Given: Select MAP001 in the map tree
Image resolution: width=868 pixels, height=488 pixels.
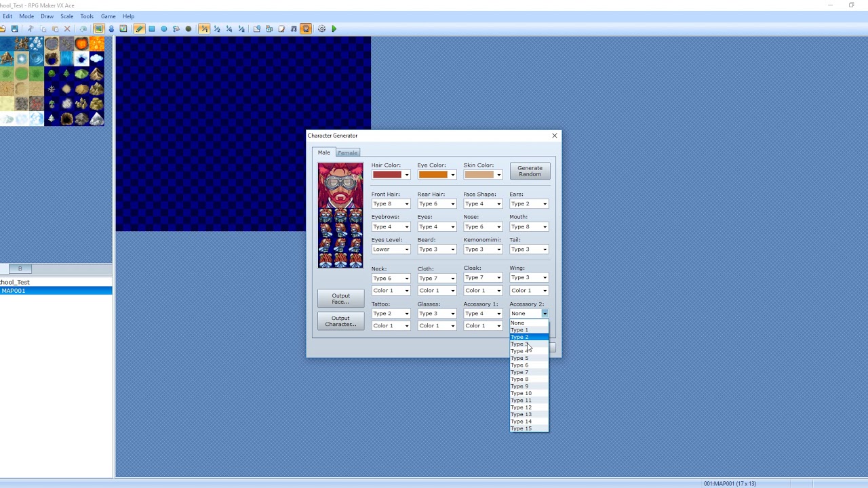Looking at the screenshot, I should 56,291.
